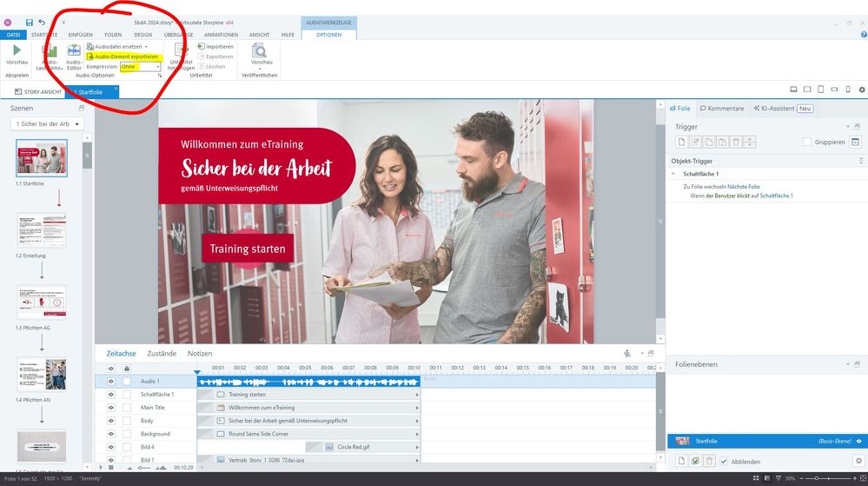Open the KI-Assistent tab
Image resolution: width=868 pixels, height=486 pixels.
point(783,109)
